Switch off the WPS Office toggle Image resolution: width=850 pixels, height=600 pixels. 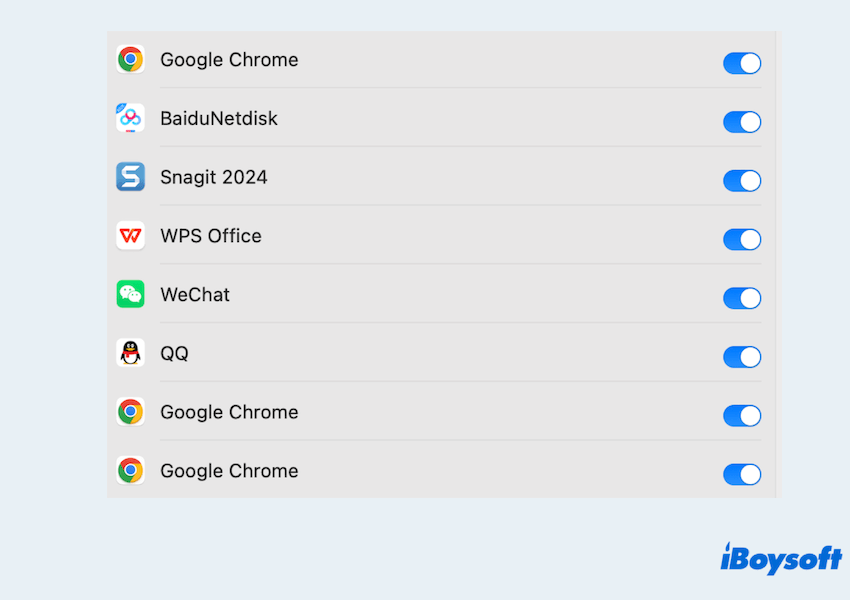742,240
